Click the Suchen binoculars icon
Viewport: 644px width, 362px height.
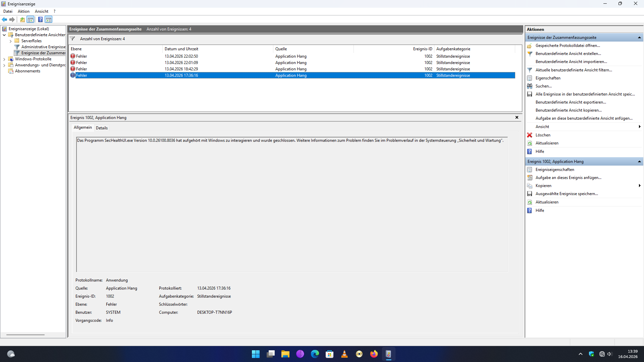click(530, 86)
